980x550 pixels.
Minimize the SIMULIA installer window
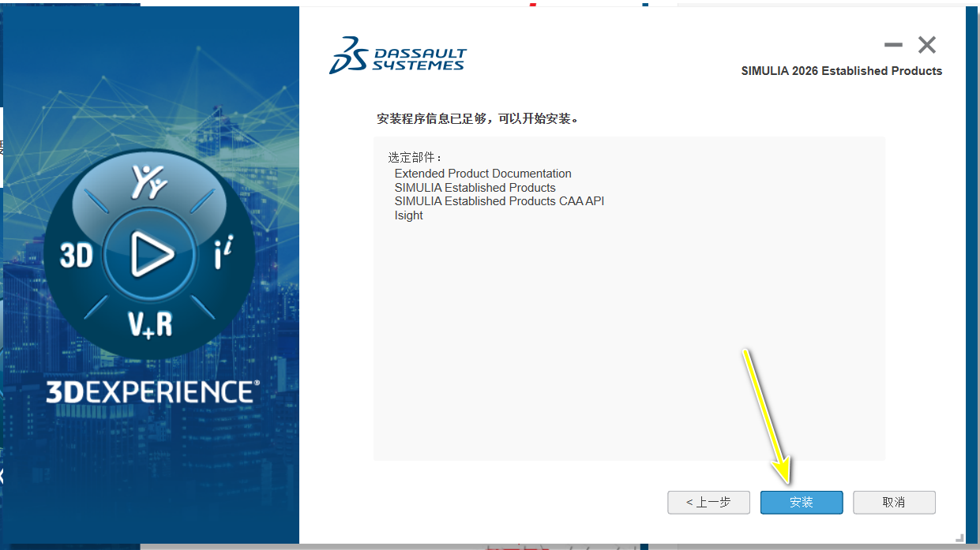893,46
